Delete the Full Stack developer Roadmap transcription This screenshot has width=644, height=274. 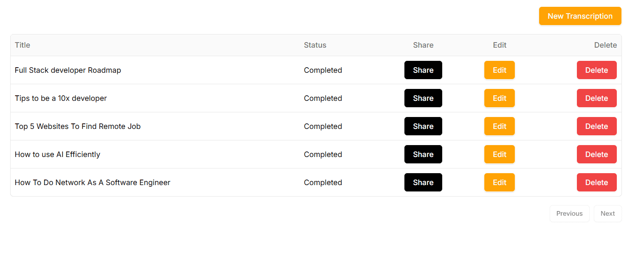pyautogui.click(x=596, y=70)
